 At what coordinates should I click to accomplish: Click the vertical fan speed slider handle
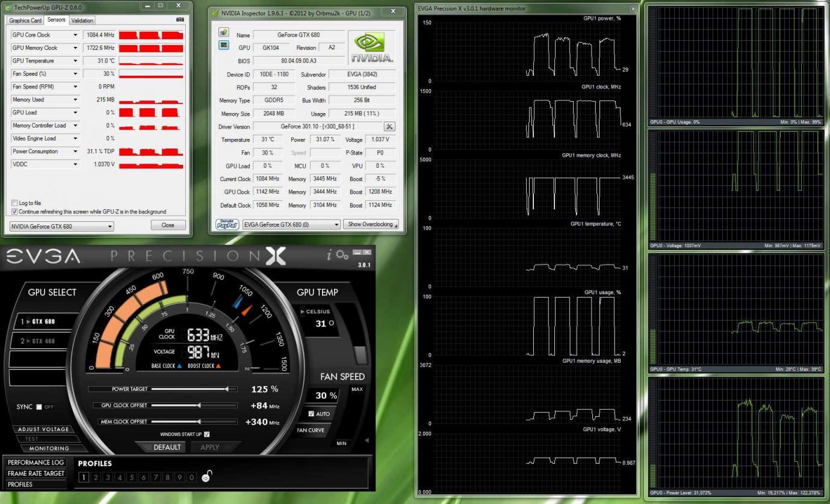[361, 354]
